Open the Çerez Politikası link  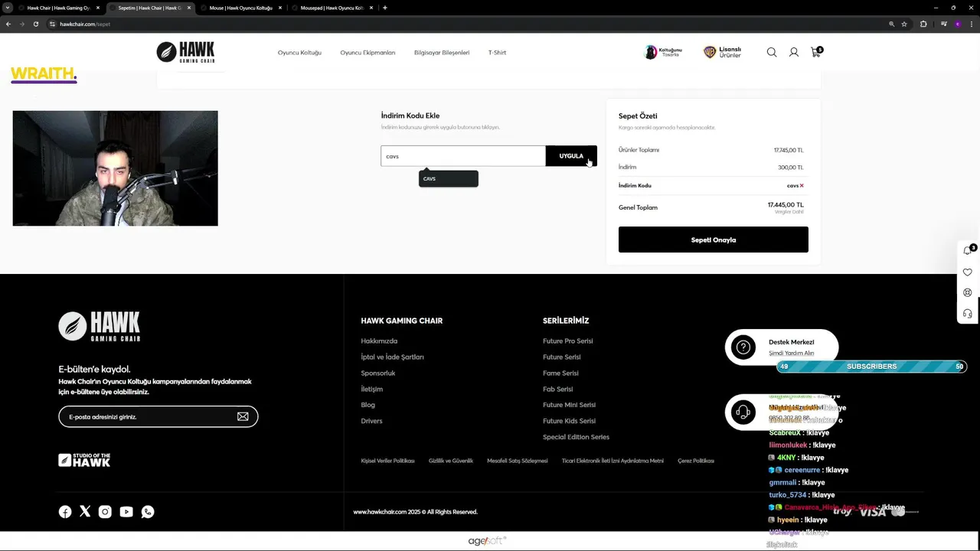pyautogui.click(x=696, y=461)
